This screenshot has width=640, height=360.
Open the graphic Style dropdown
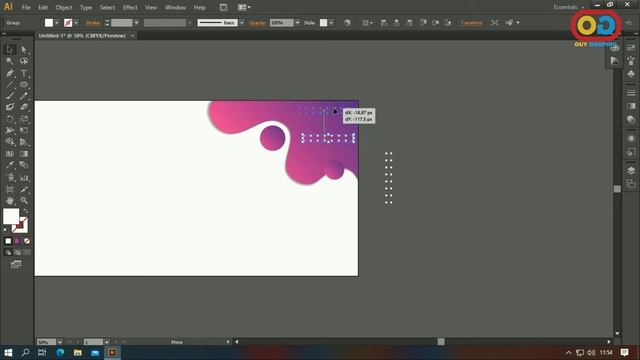click(x=331, y=23)
